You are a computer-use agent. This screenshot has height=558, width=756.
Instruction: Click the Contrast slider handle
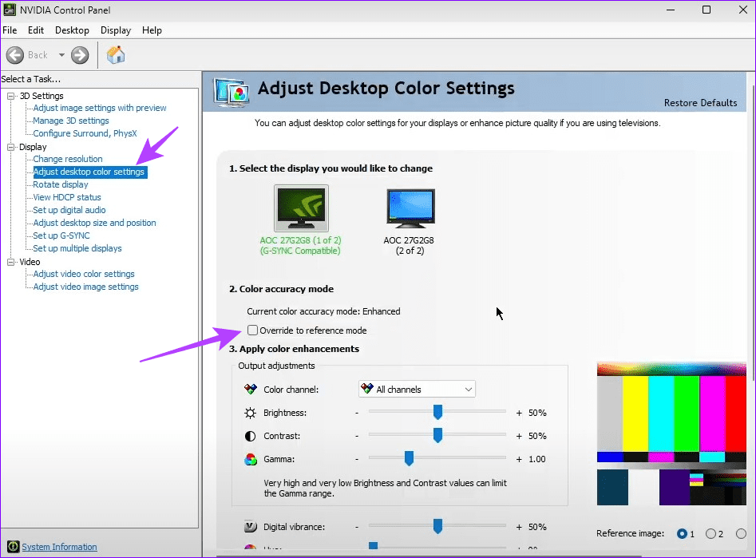437,436
